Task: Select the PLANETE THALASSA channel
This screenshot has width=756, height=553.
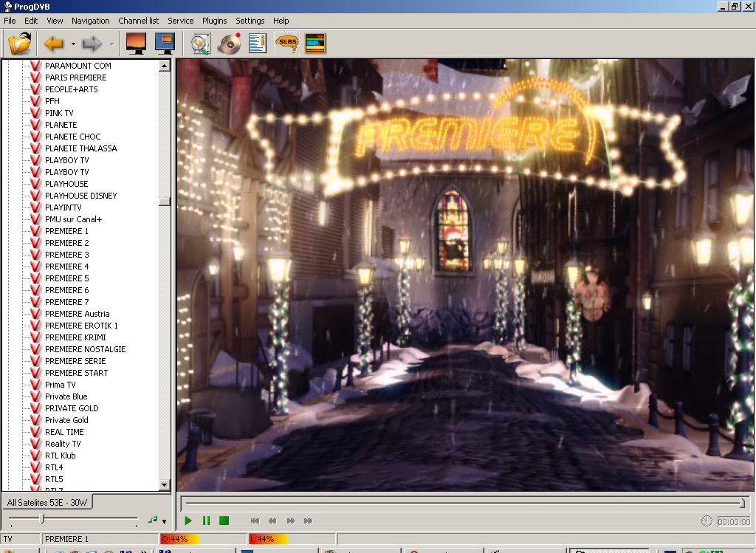Action: pyautogui.click(x=81, y=148)
